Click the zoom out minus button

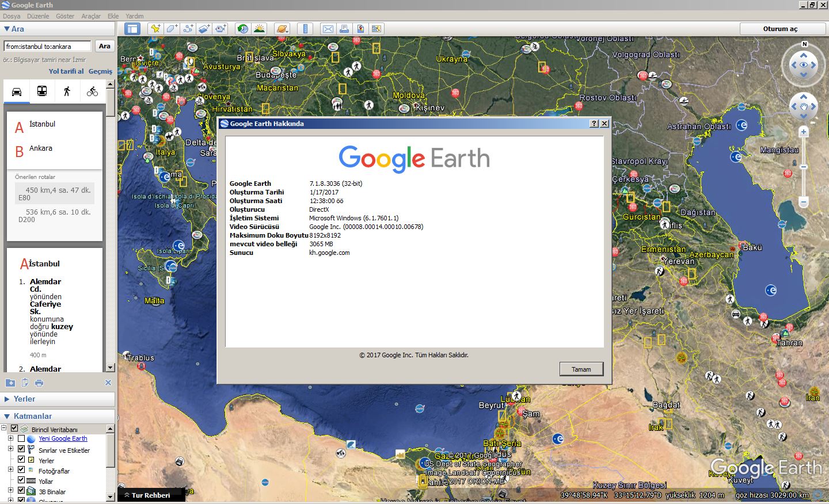[804, 201]
